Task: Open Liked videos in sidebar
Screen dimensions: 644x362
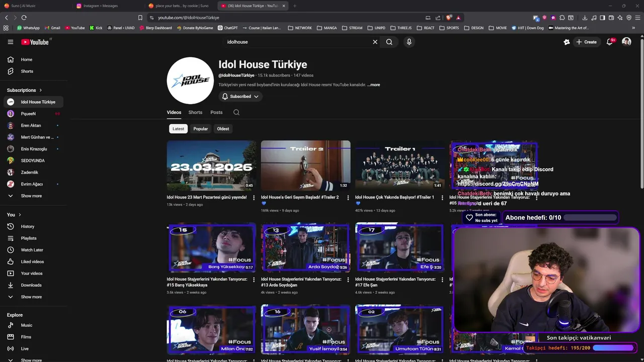Action: (33, 261)
